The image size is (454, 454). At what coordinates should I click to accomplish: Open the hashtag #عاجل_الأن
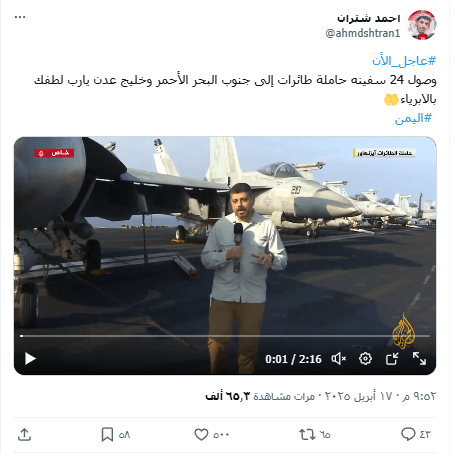(x=404, y=61)
